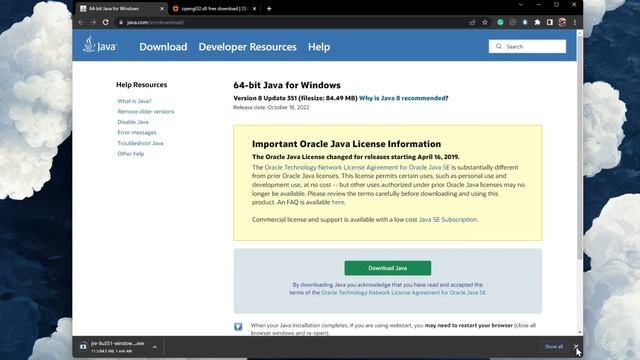The height and width of the screenshot is (360, 640).
Task: Click 'Release date: October 18, 2022' text
Action: [271, 107]
